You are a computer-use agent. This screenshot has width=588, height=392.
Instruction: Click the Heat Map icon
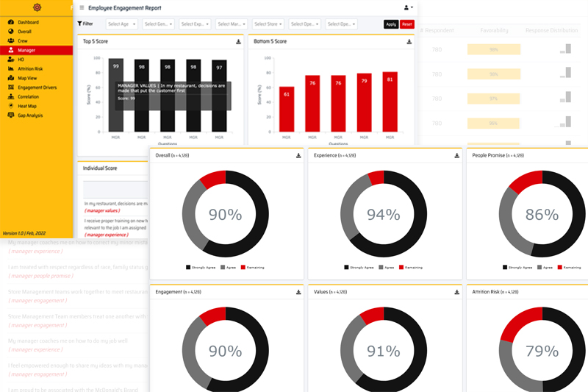(x=11, y=106)
